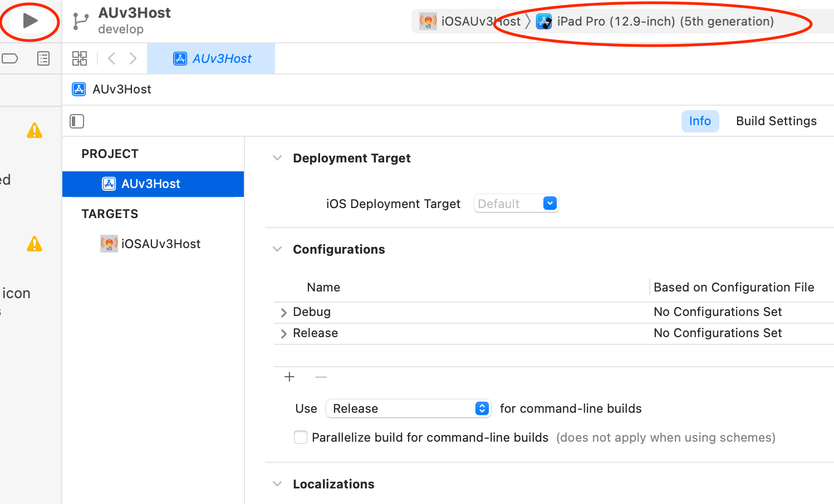The width and height of the screenshot is (834, 504).
Task: Click No Configurations Set for Debug
Action: (718, 312)
